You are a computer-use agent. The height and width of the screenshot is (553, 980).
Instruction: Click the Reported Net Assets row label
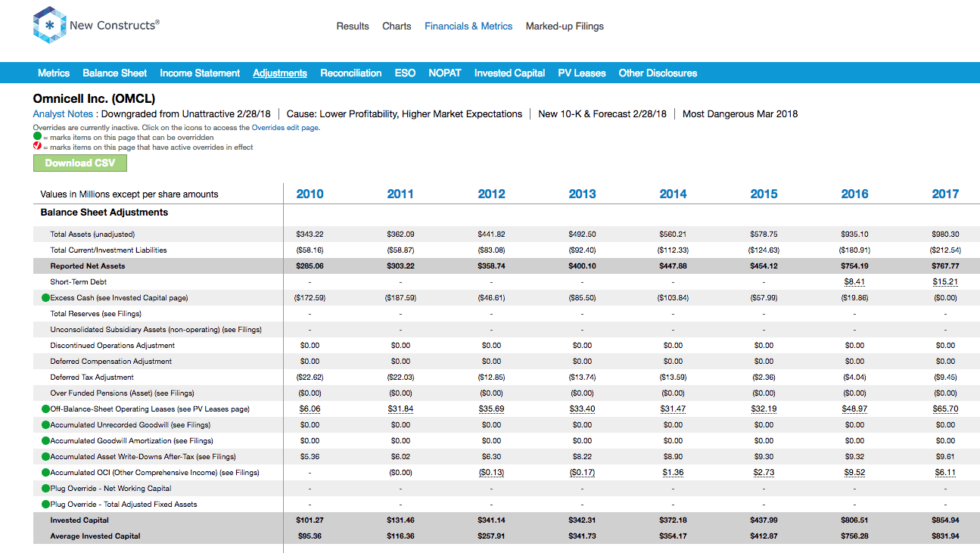coord(88,266)
